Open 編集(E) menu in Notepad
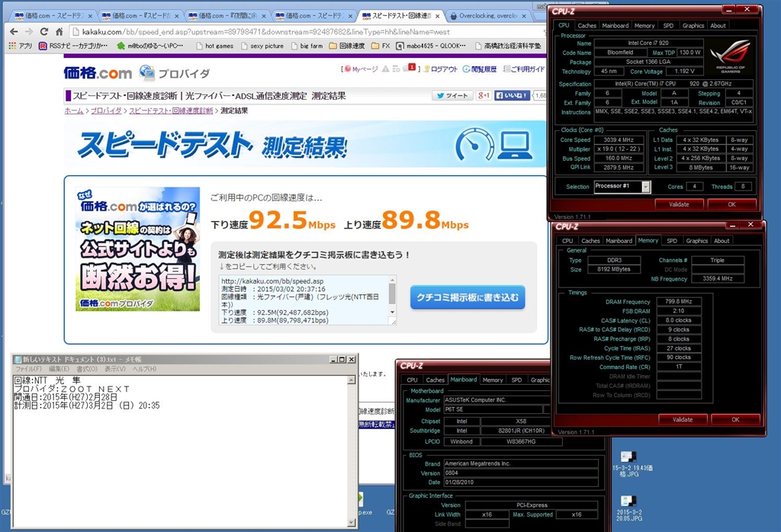 [x=59, y=369]
